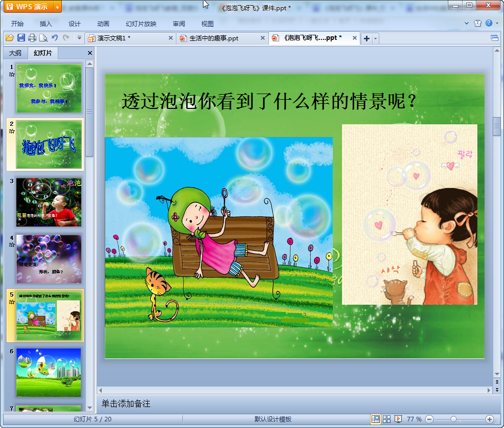Open the Help question mark icon

pos(489,23)
